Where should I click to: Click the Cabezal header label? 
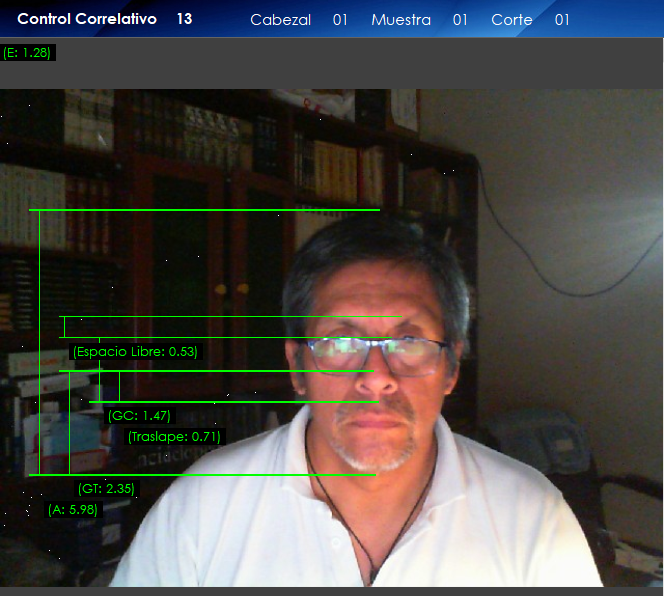[280, 20]
